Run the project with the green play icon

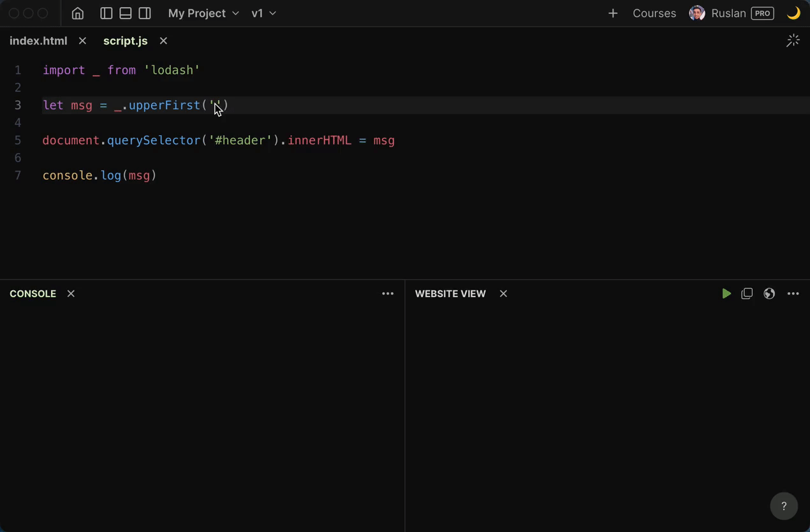[x=726, y=293]
